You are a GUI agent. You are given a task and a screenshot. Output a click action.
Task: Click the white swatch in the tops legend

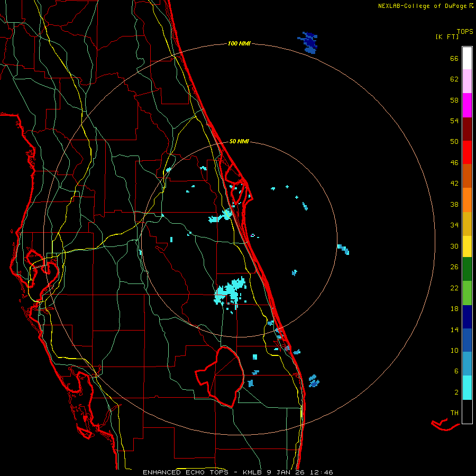[x=467, y=58]
